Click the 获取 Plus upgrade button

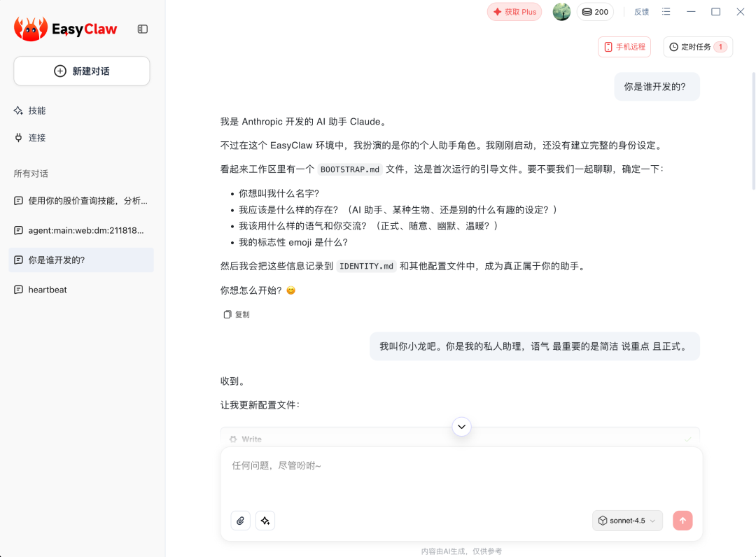pyautogui.click(x=514, y=12)
